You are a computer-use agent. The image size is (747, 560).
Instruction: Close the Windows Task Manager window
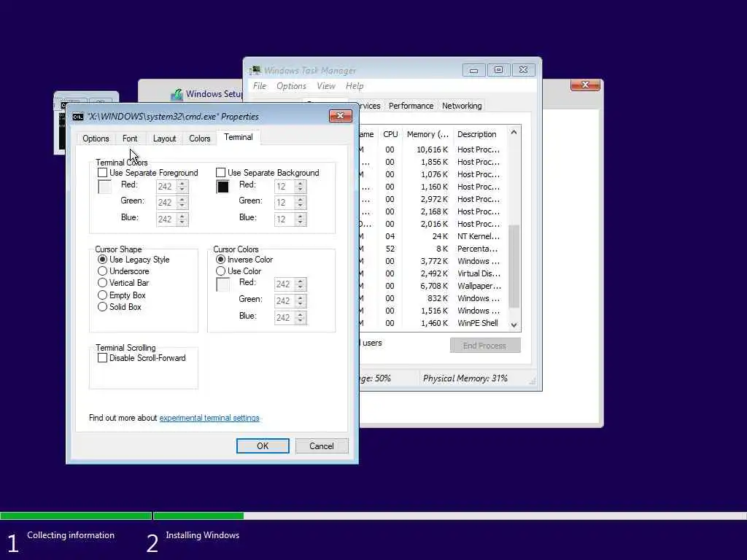(x=523, y=70)
